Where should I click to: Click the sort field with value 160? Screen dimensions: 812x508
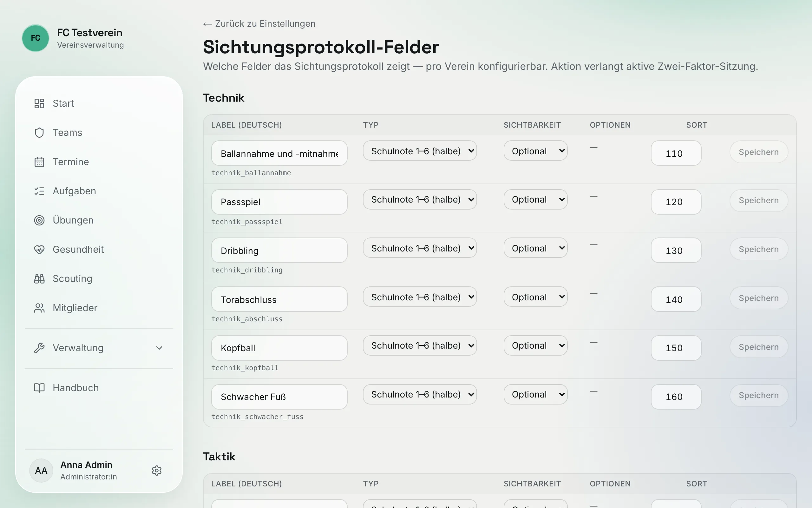[x=676, y=397]
